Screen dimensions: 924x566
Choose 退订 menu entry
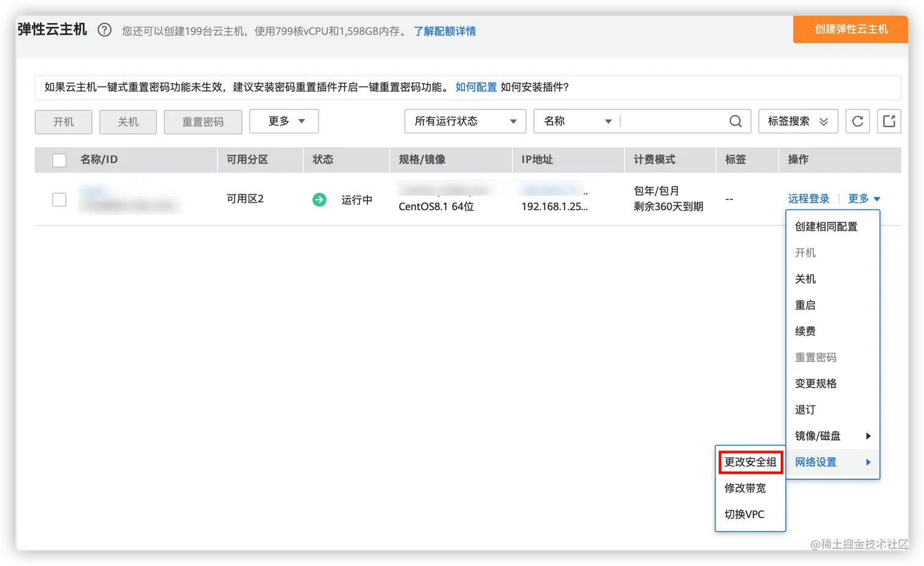[805, 410]
